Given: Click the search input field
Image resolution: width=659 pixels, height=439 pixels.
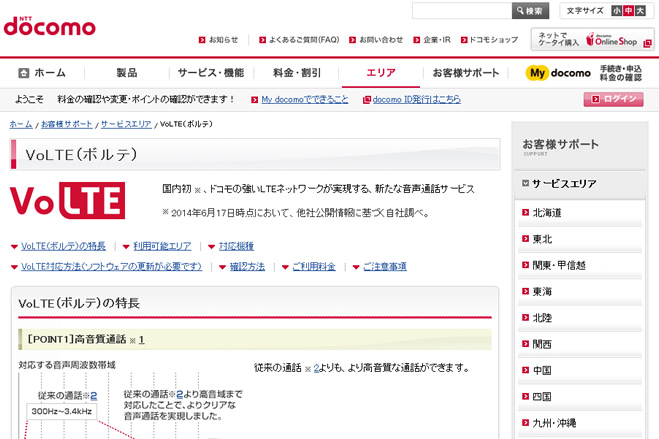Looking at the screenshot, I should (461, 11).
